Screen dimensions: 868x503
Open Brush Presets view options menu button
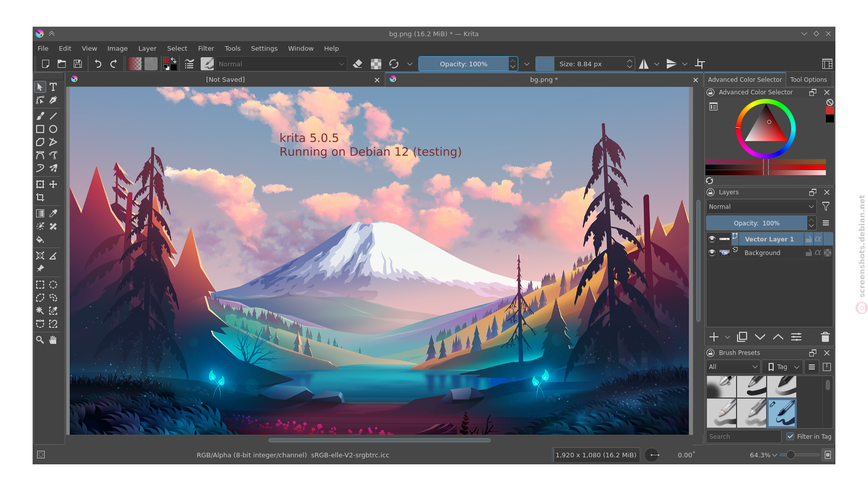click(812, 367)
